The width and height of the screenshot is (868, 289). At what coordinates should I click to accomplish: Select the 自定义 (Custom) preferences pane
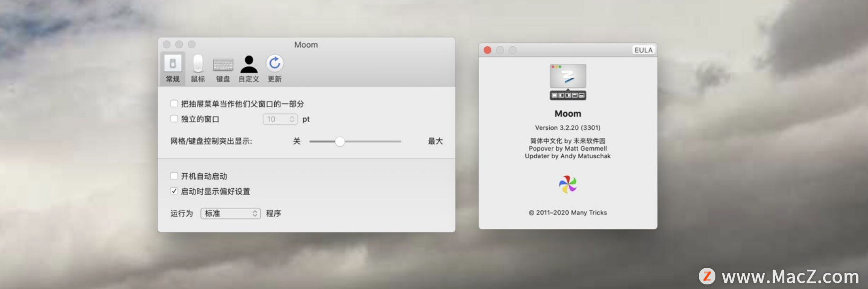tap(249, 68)
